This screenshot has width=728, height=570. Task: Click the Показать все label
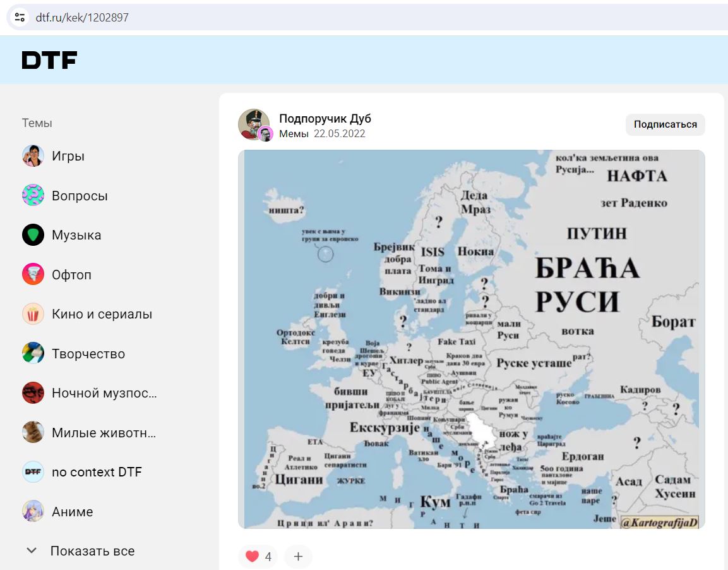(x=92, y=551)
